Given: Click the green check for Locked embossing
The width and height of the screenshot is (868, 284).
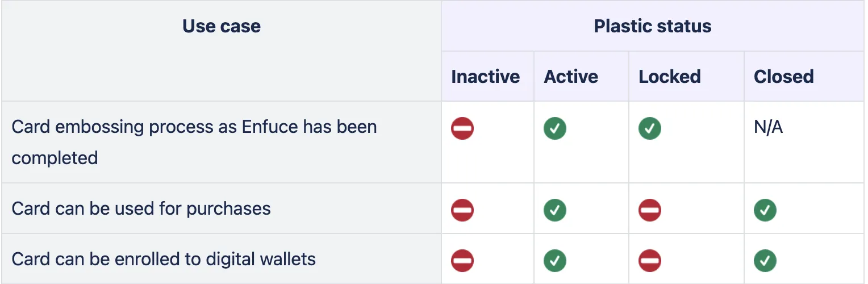Looking at the screenshot, I should pyautogui.click(x=650, y=128).
